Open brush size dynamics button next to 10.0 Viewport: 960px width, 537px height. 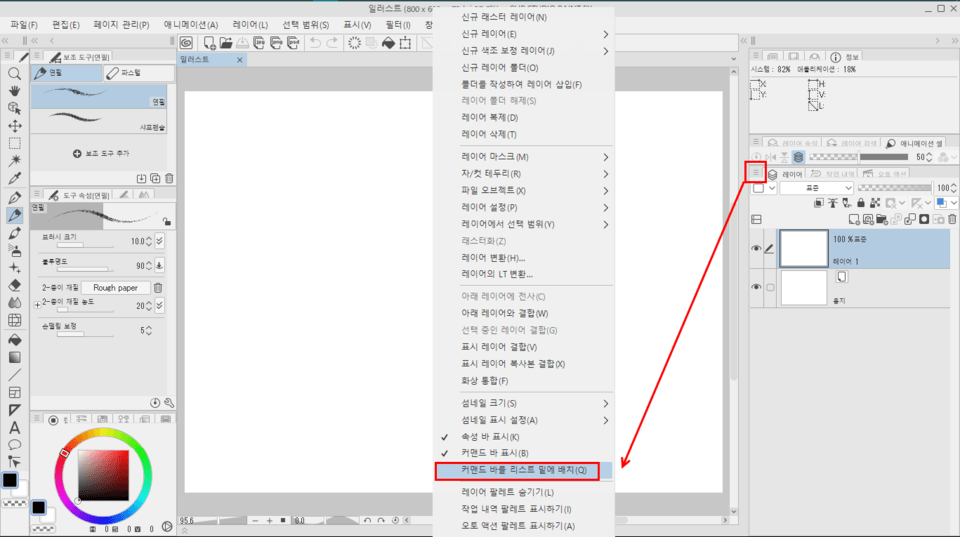pos(159,241)
